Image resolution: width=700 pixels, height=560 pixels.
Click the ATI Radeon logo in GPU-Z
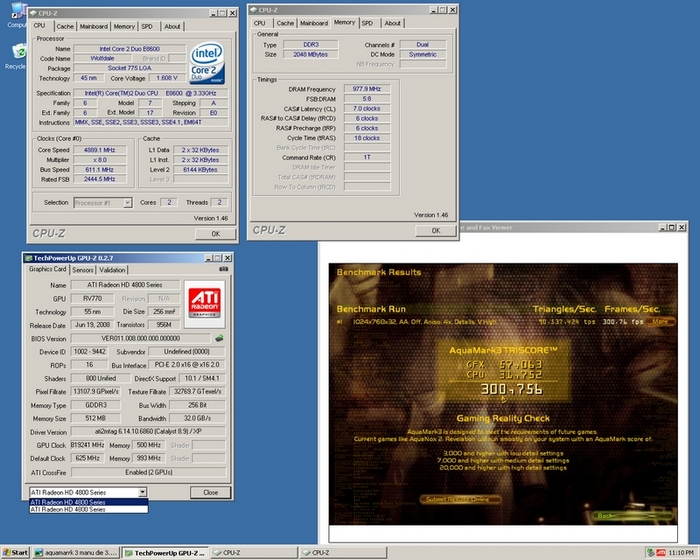click(204, 303)
